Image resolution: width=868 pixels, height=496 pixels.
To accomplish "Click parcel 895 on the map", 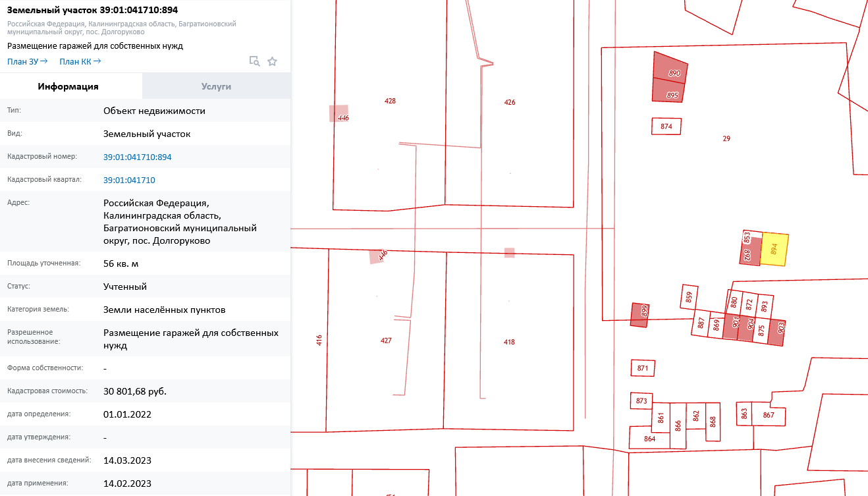I will pos(668,91).
